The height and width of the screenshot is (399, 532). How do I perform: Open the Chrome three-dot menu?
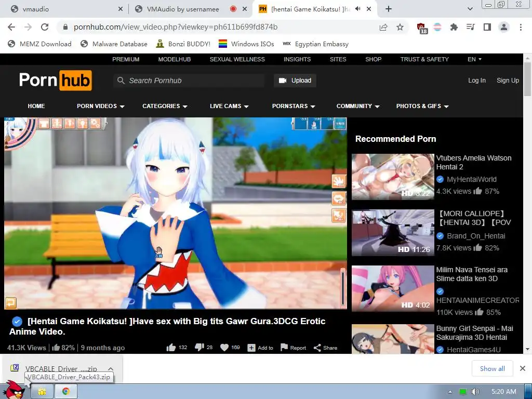click(521, 27)
